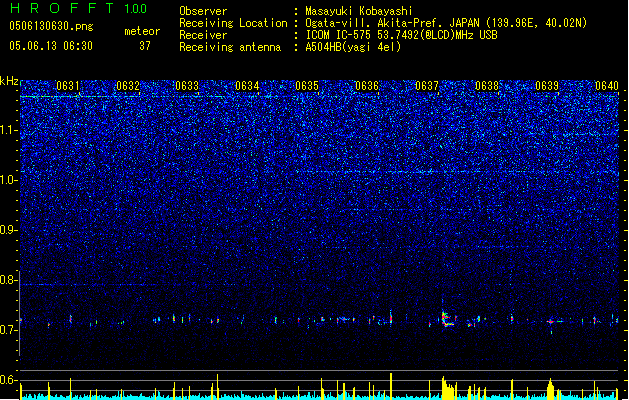Click the 'Receiving Location' field label

[x=233, y=23]
